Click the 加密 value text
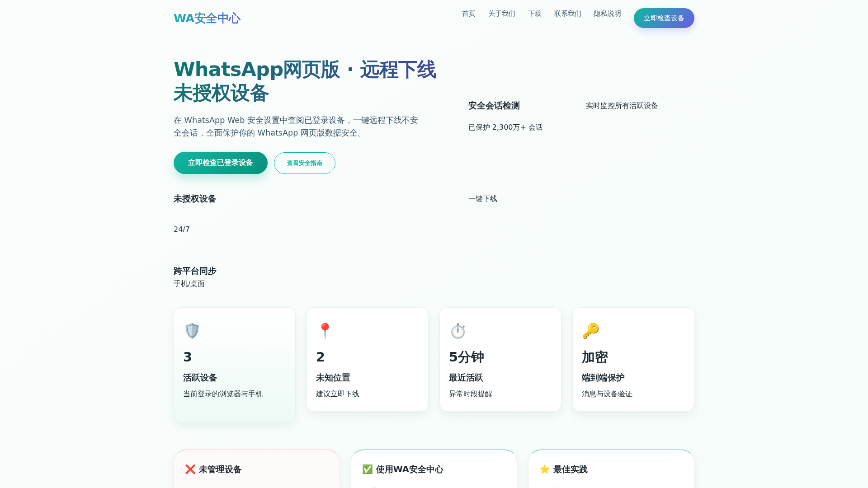 (x=595, y=357)
